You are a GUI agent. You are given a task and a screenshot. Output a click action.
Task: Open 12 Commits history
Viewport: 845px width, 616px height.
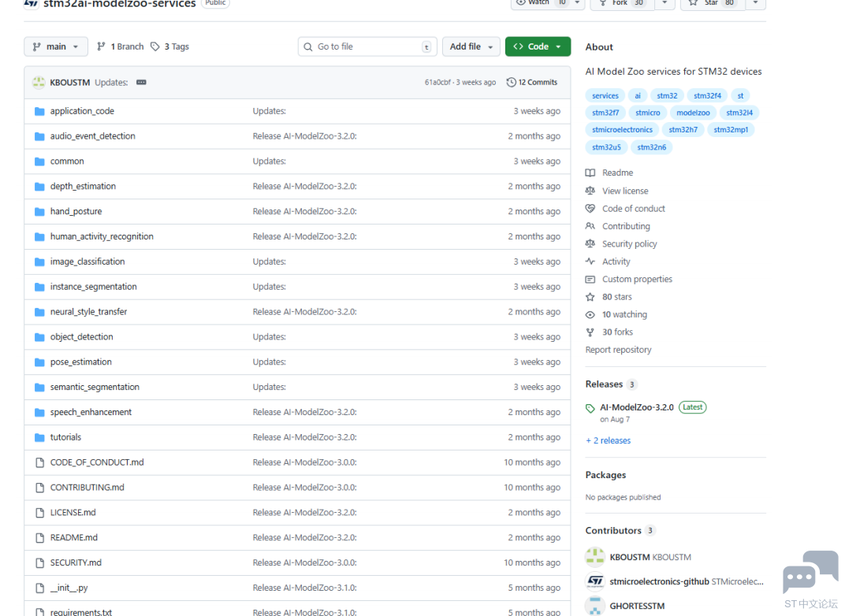tap(532, 83)
